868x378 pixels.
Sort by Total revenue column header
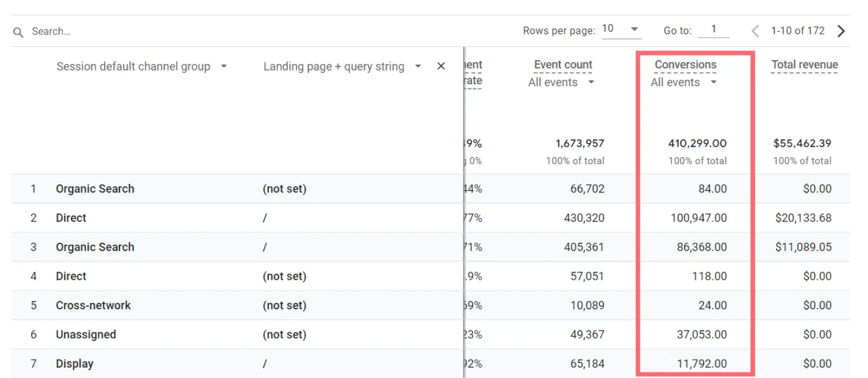pos(804,65)
